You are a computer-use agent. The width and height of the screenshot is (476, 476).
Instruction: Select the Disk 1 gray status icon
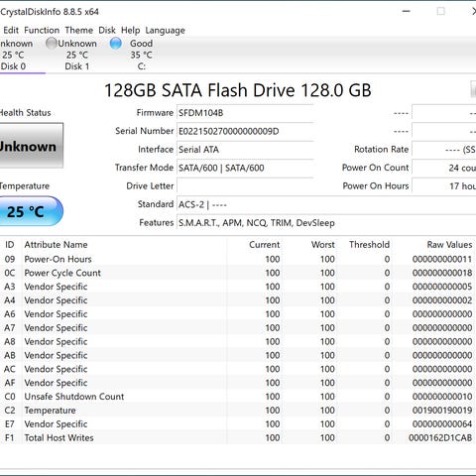52,44
